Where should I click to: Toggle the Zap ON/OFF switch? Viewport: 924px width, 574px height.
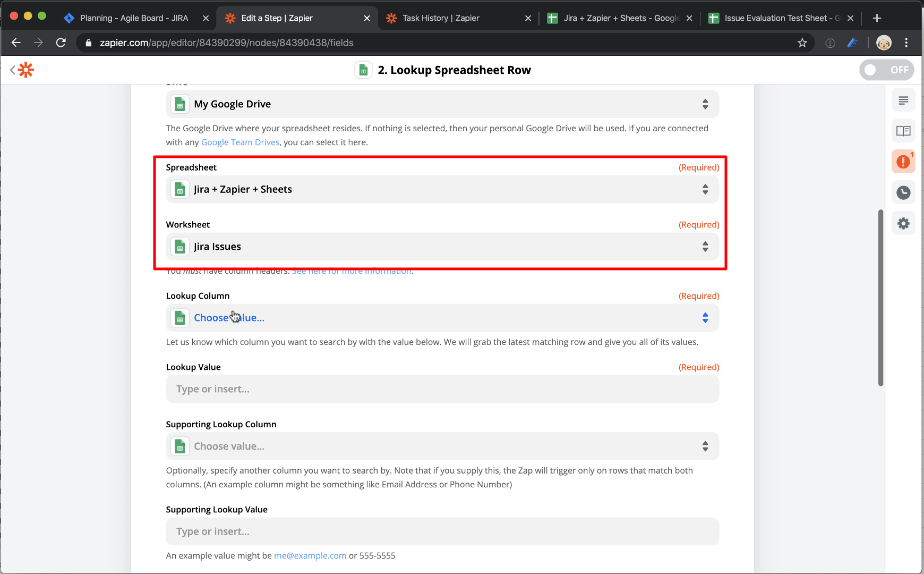[x=886, y=70]
